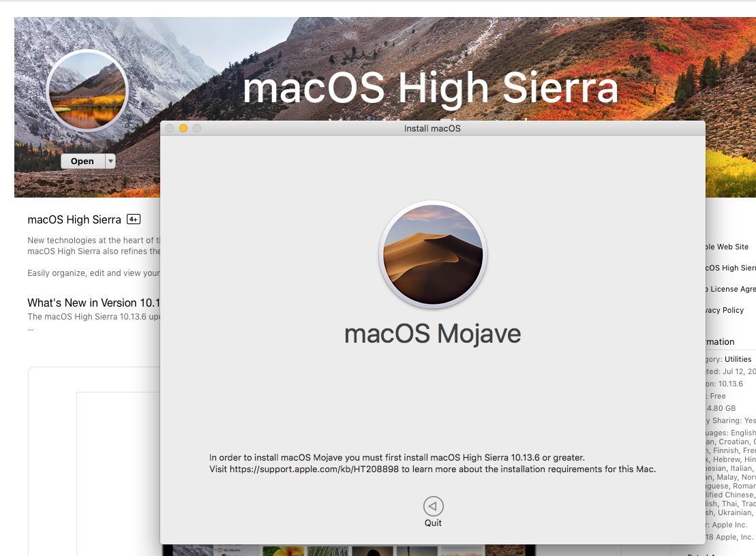Click the sunflower thumbnail in screenshot strip

(283, 551)
